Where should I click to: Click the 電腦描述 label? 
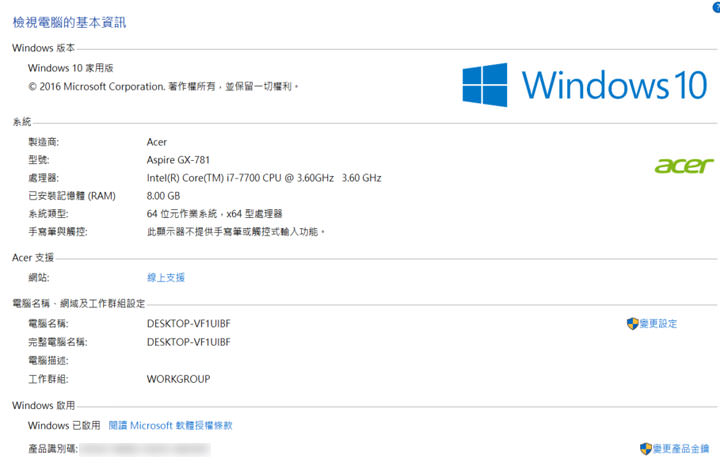48,360
